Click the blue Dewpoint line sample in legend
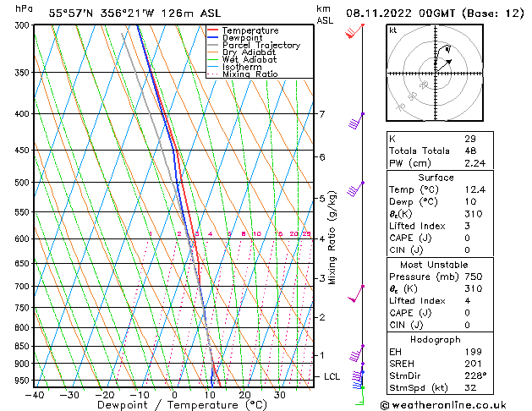 click(x=213, y=37)
